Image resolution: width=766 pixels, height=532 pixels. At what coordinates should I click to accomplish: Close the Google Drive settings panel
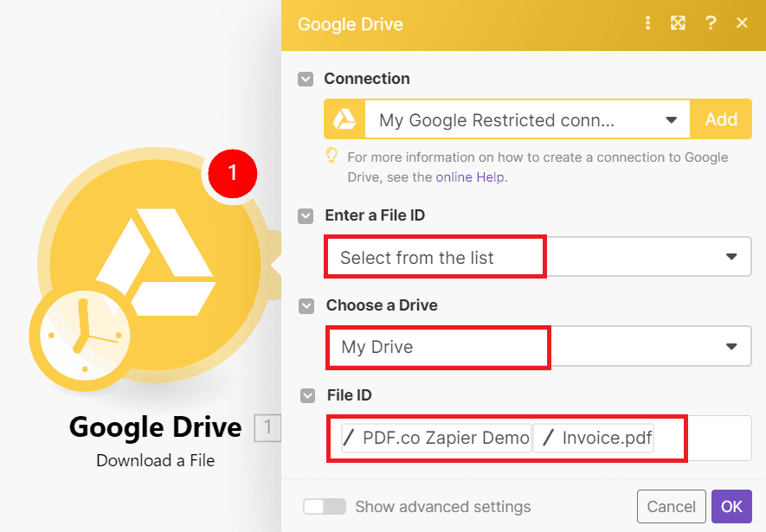click(x=742, y=23)
